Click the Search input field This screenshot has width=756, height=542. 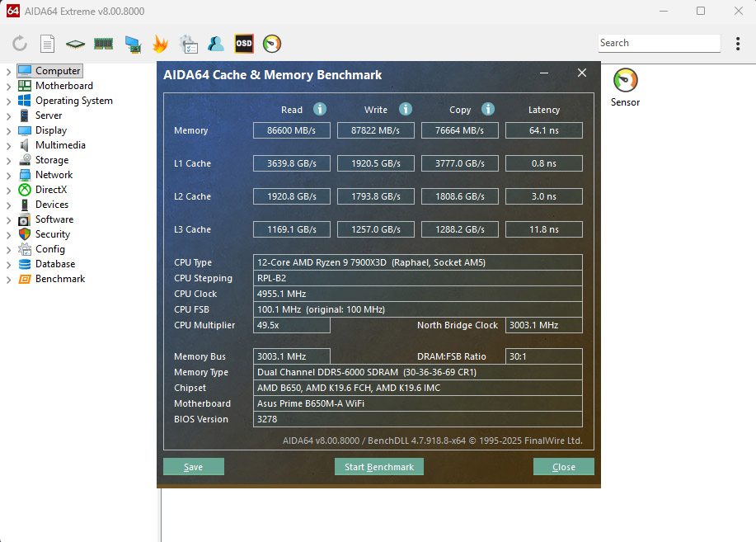(x=659, y=43)
